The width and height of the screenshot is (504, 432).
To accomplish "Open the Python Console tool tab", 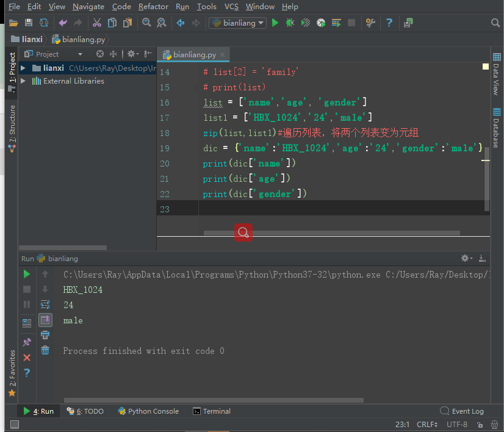I will [148, 411].
